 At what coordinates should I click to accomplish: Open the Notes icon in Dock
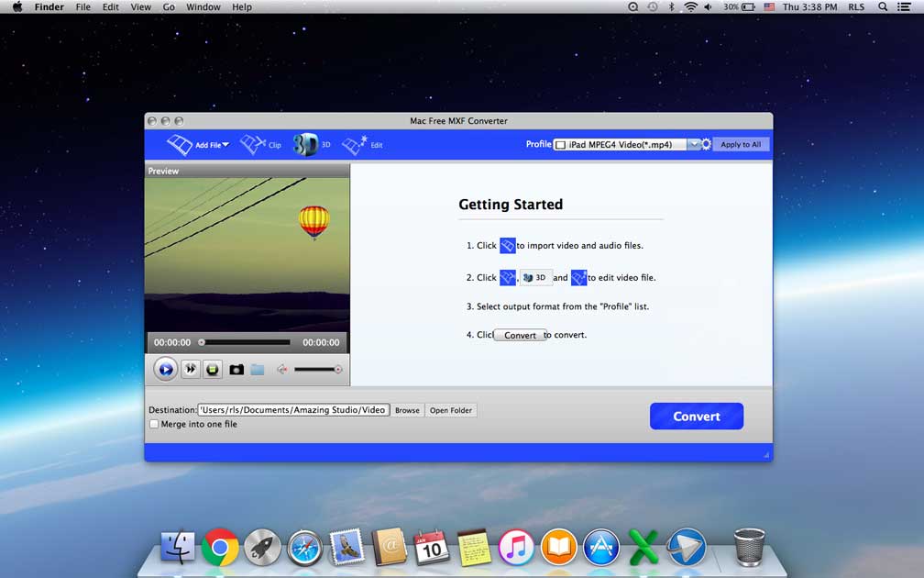(475, 548)
